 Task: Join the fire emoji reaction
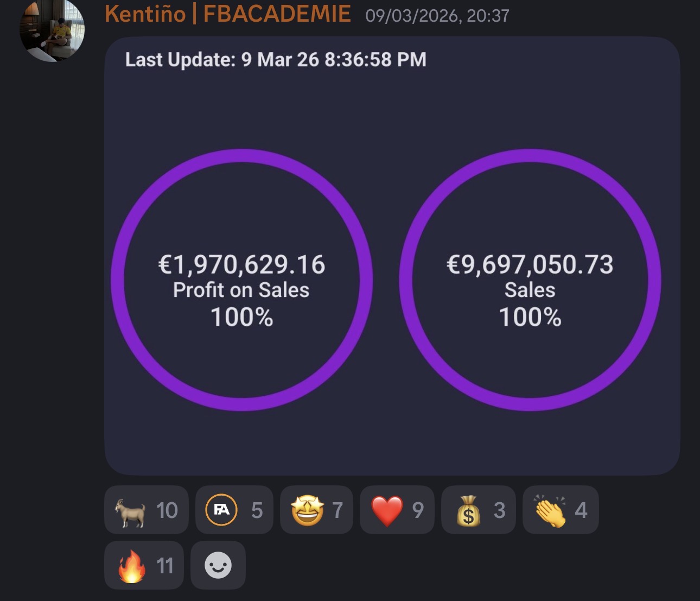[x=144, y=566]
